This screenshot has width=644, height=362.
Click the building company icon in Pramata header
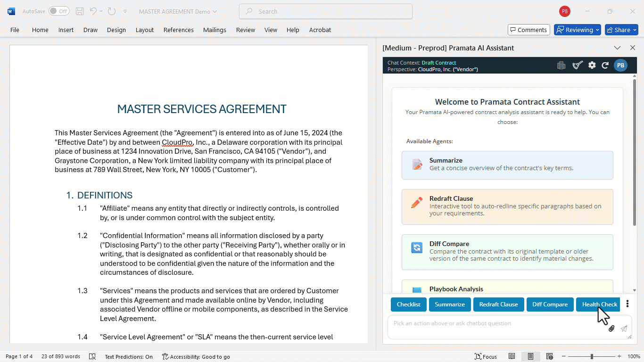(x=561, y=66)
